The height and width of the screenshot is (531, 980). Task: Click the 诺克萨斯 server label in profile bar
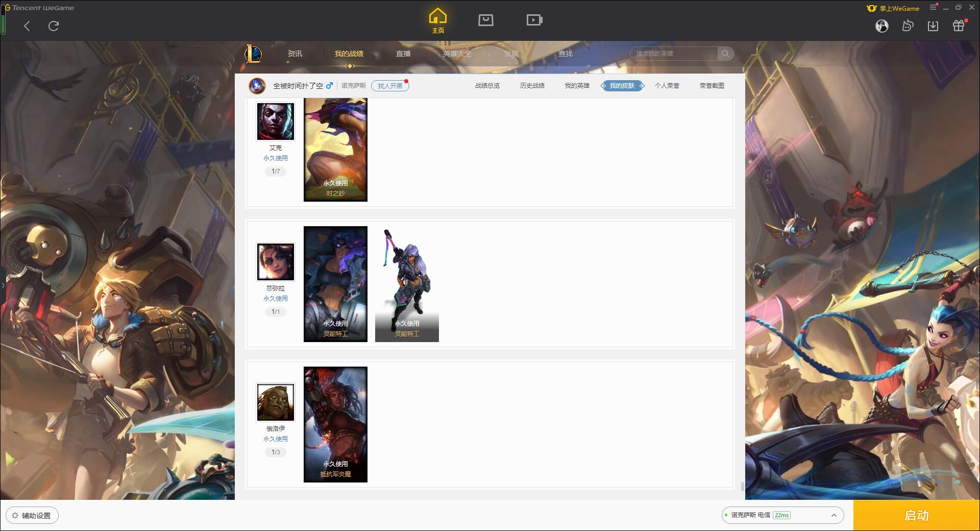354,86
